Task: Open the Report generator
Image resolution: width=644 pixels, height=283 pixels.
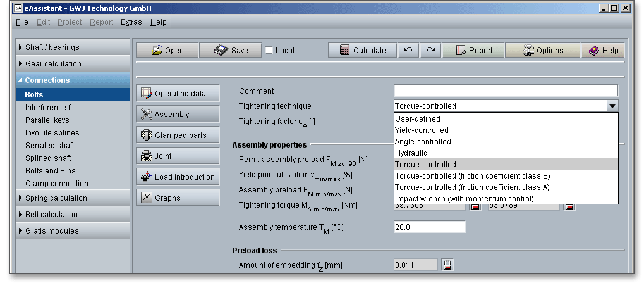Action: coord(473,51)
